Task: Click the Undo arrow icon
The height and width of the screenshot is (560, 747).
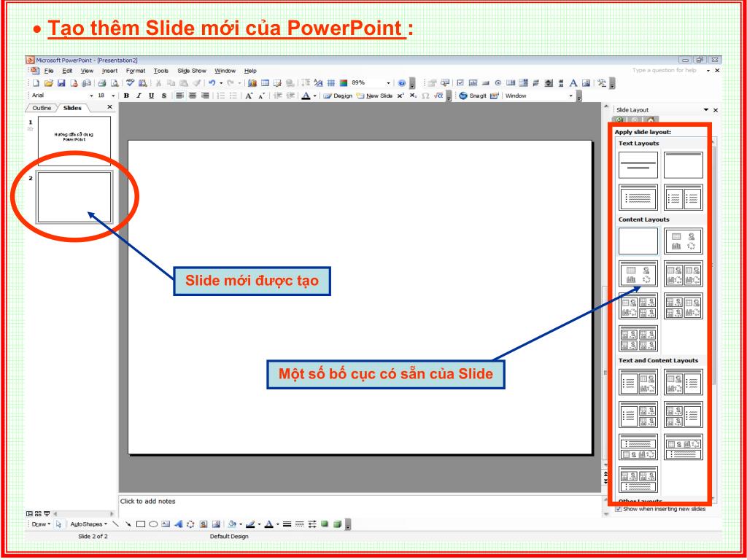Action: pos(212,83)
